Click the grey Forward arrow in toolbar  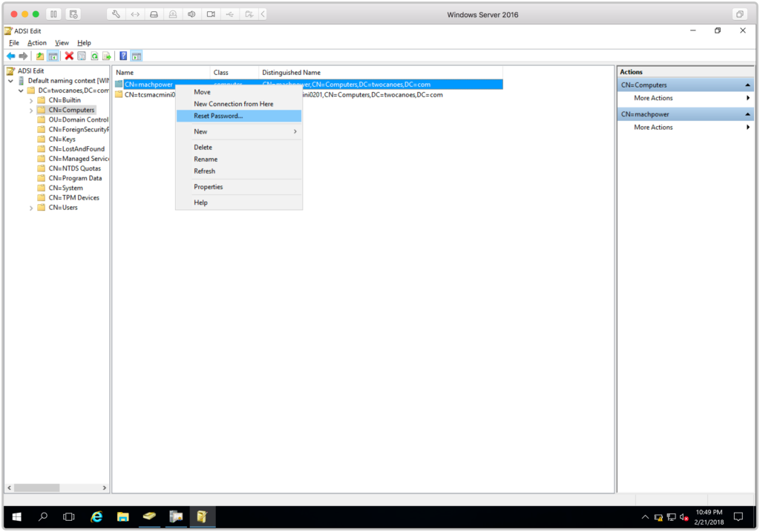[x=23, y=56]
